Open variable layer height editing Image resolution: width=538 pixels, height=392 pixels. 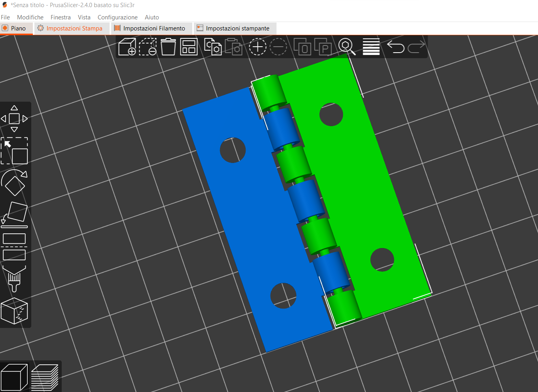[371, 47]
